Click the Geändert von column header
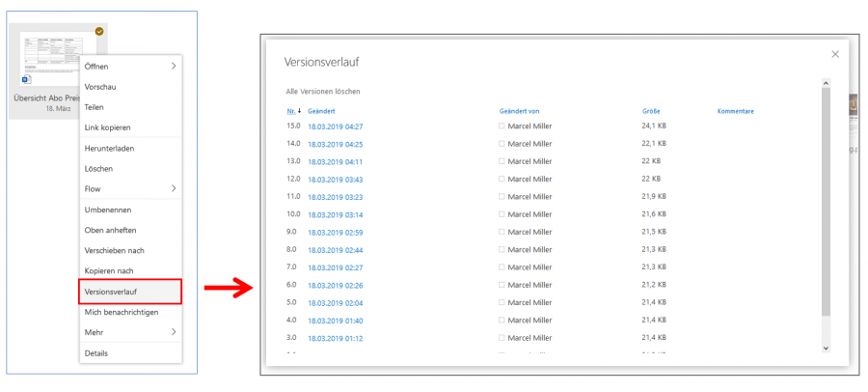Image resolution: width=868 pixels, height=392 pixels. pos(519,111)
